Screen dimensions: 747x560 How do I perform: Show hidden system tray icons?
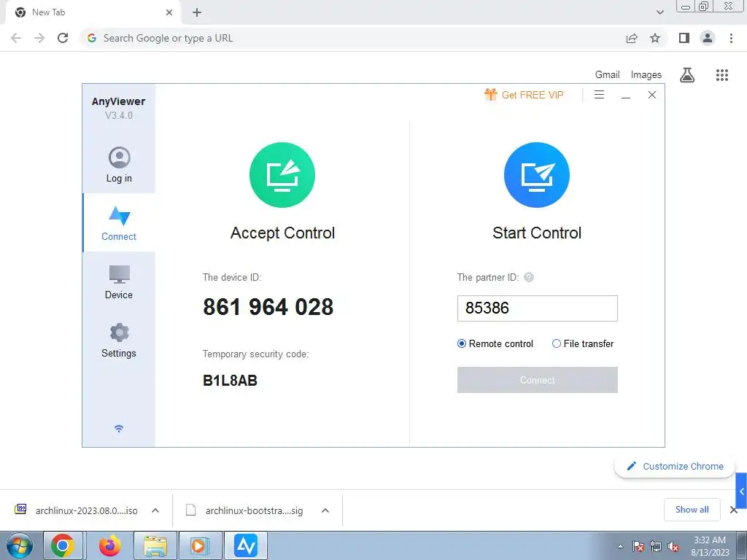coord(620,546)
